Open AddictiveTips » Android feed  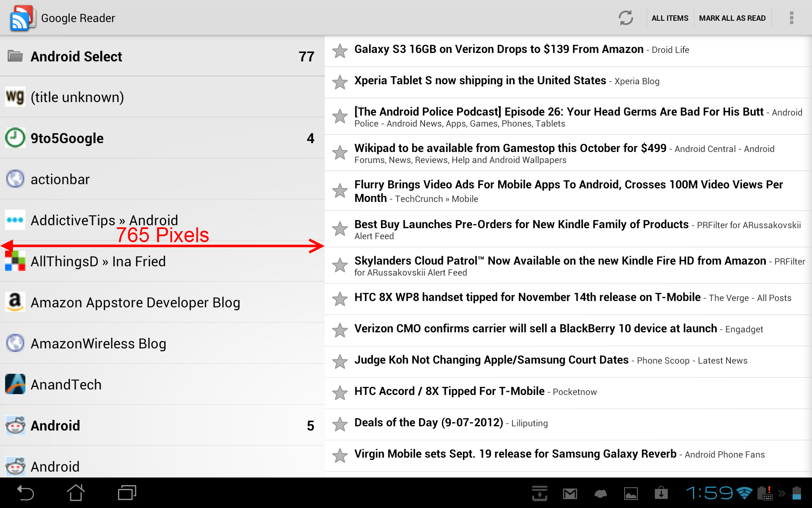coord(162,220)
